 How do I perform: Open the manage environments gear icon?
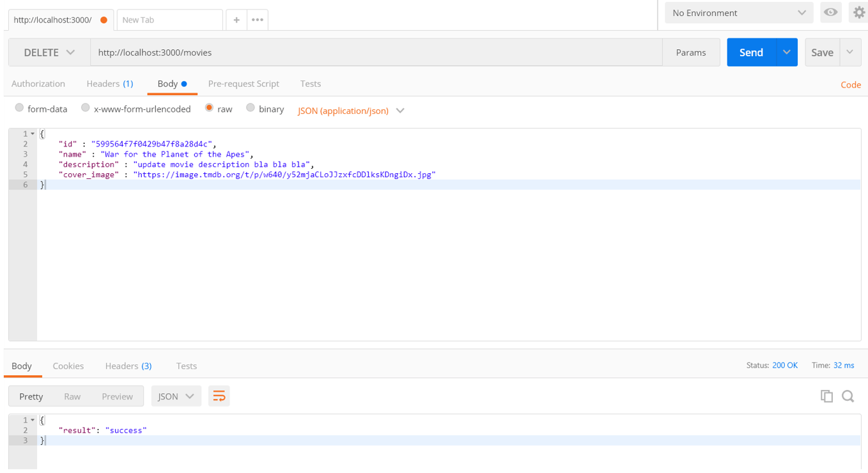[x=859, y=13]
